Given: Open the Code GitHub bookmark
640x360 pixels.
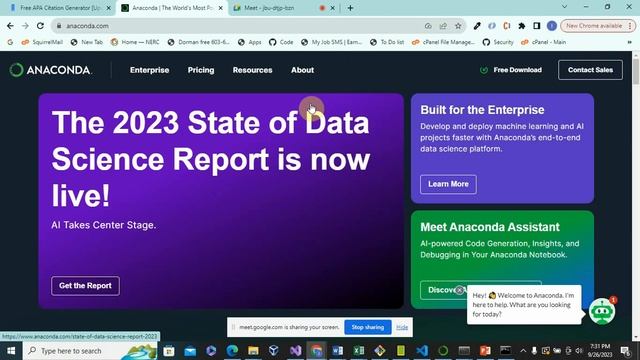Looking at the screenshot, I should 281,42.
